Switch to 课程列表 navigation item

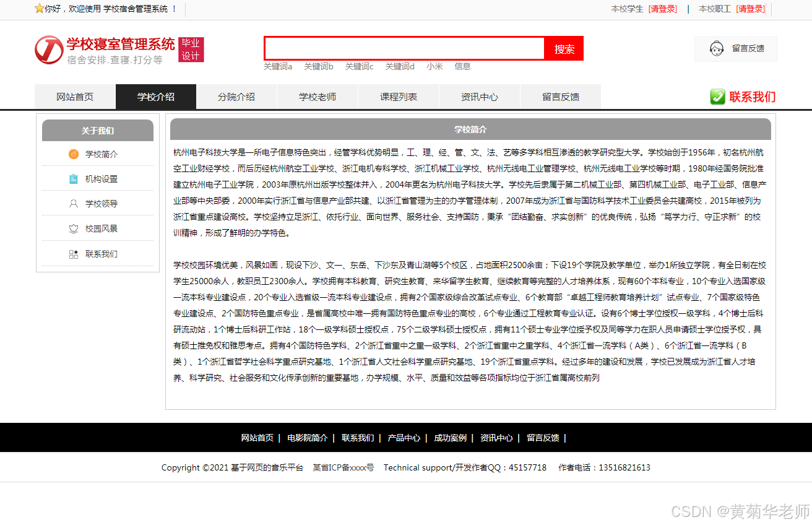tap(398, 97)
